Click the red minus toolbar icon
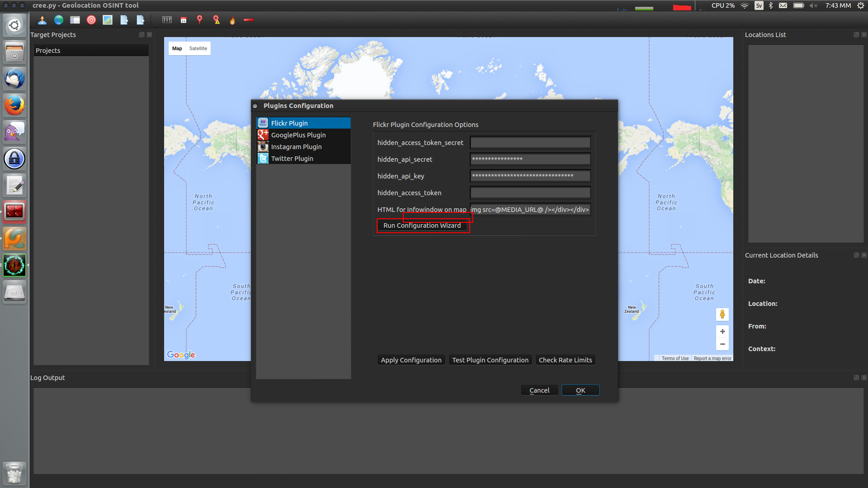This screenshot has width=868, height=488. (249, 20)
